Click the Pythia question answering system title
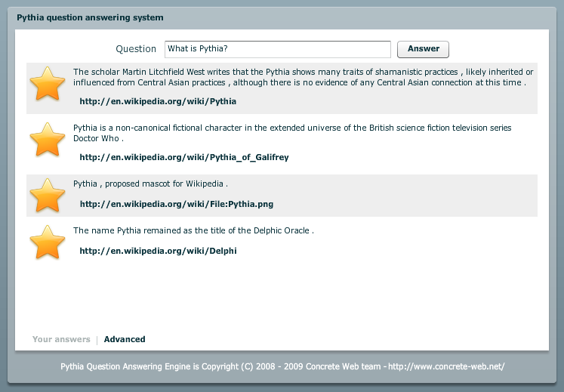The height and width of the screenshot is (392, 564). point(90,17)
